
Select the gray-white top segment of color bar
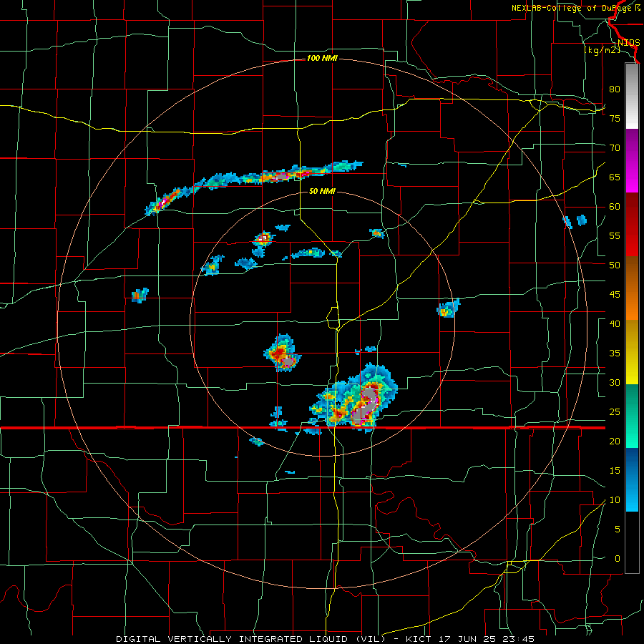click(632, 96)
